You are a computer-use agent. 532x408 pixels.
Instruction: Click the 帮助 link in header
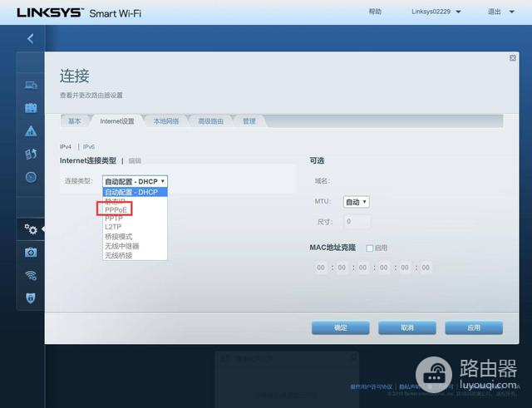point(375,12)
